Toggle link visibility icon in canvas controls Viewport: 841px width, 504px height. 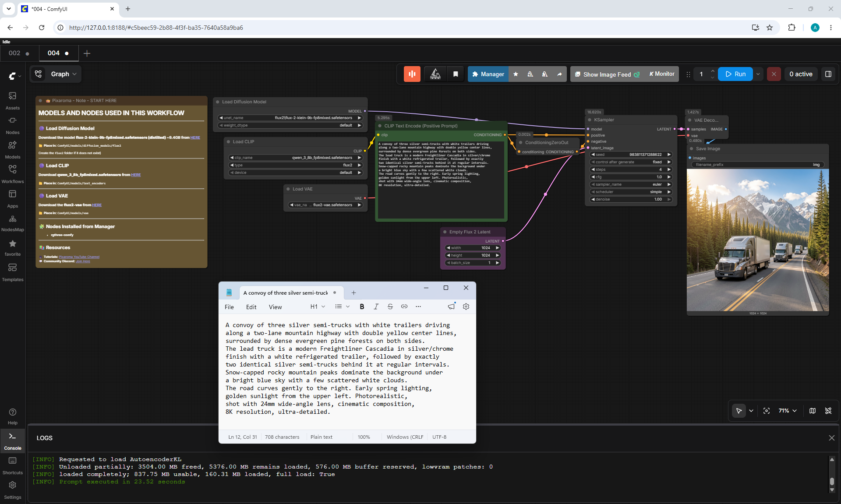828,411
